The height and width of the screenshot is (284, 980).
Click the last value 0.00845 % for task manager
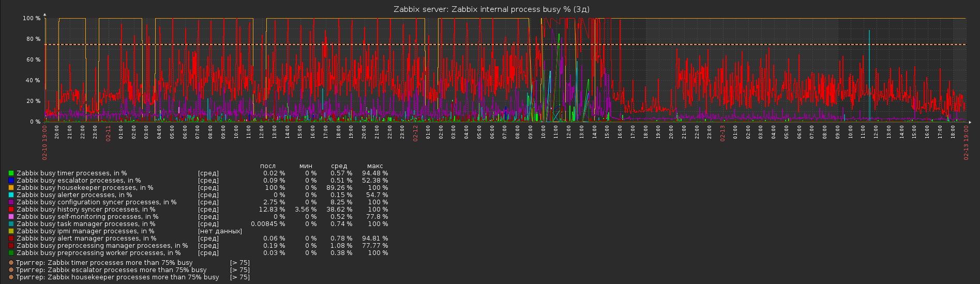point(268,224)
